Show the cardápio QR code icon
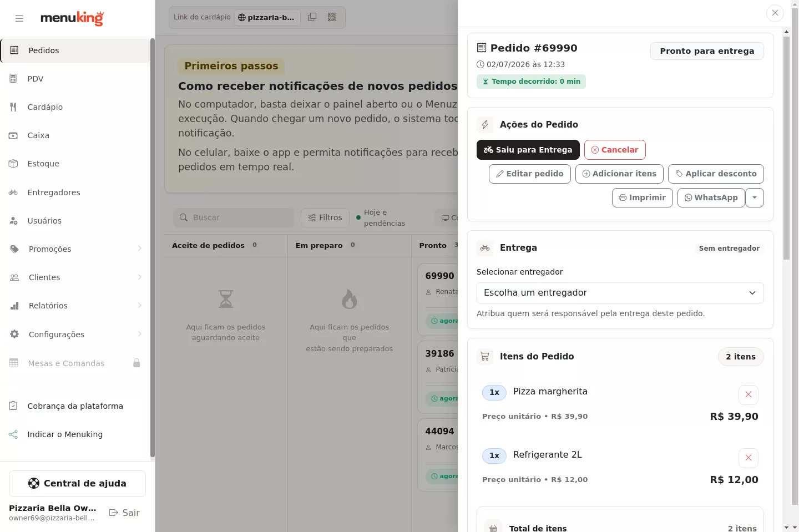The width and height of the screenshot is (799, 532). point(332,17)
